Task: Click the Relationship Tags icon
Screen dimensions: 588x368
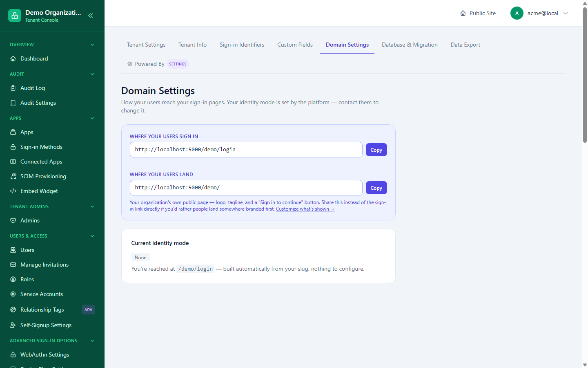Action: (13, 310)
